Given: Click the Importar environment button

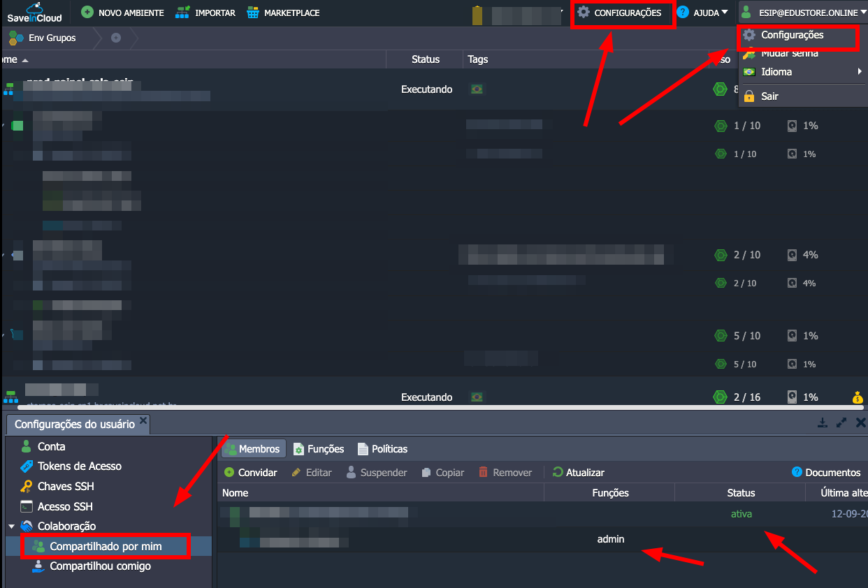Looking at the screenshot, I should pos(205,13).
